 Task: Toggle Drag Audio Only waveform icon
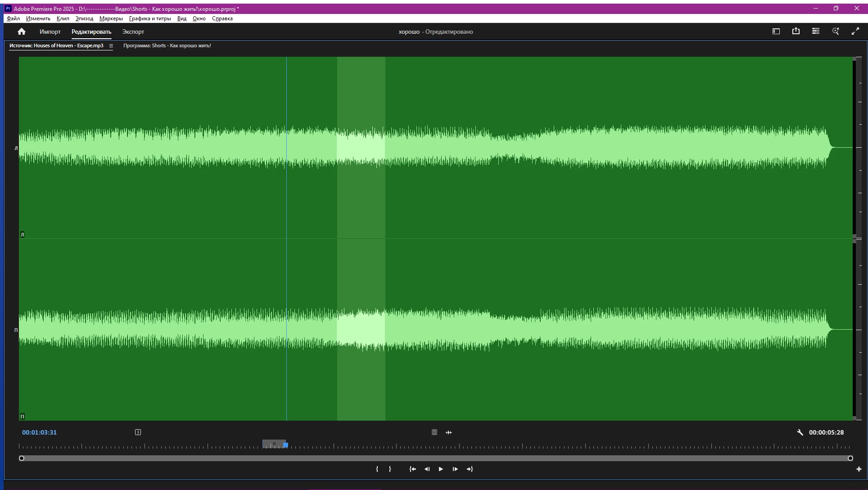[449, 432]
